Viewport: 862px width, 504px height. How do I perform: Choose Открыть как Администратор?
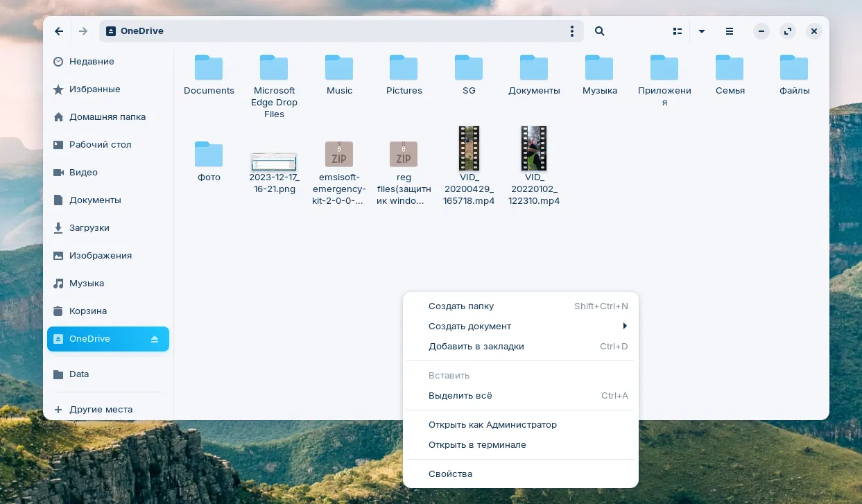521,425
